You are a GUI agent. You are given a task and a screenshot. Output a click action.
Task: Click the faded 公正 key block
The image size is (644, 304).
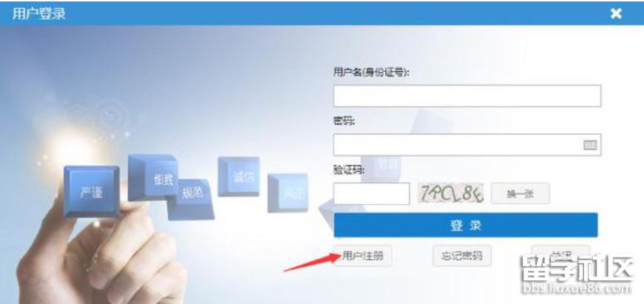click(x=288, y=192)
